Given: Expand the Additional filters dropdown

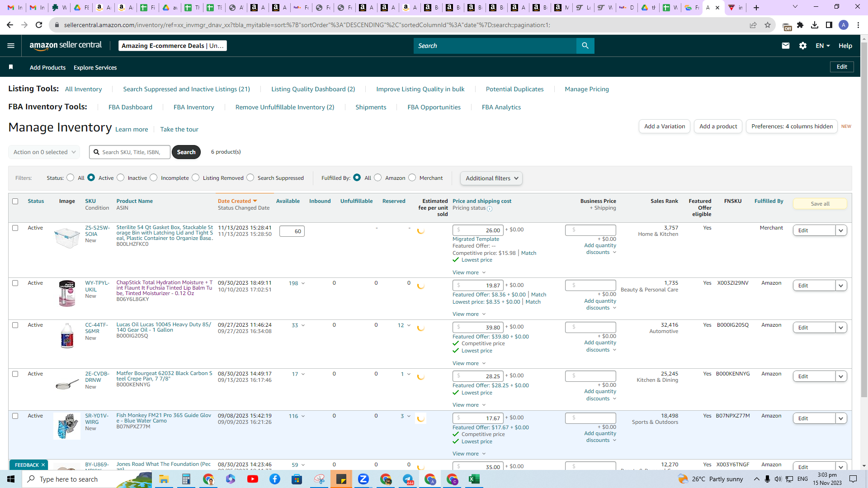Looking at the screenshot, I should 491,178.
